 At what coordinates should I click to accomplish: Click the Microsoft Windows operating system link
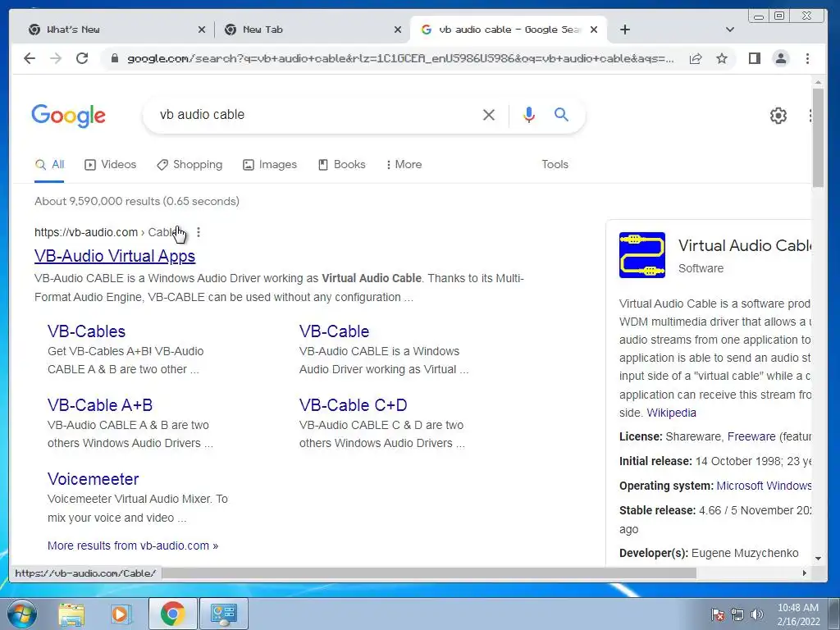point(765,486)
